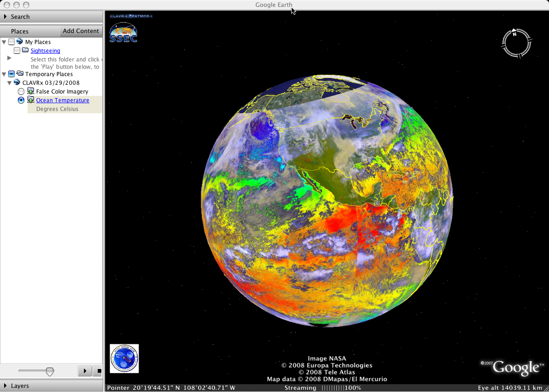The height and width of the screenshot is (392, 549).
Task: Select the CLAVRx 03/29/2008 entry
Action: coord(51,83)
